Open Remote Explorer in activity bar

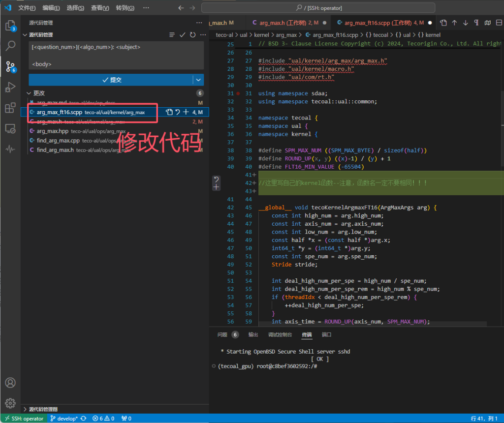tap(10, 129)
